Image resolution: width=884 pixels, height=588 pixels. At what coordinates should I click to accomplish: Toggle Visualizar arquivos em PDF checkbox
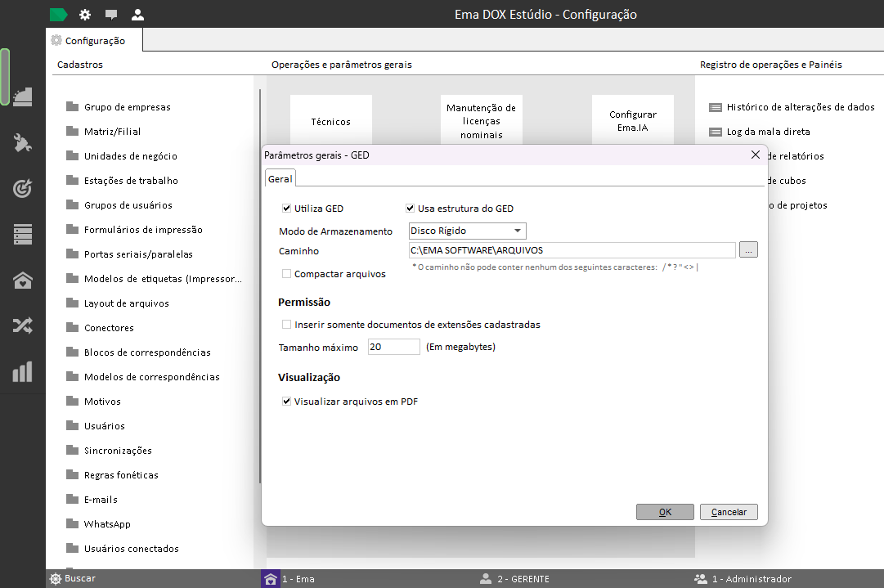pos(286,402)
